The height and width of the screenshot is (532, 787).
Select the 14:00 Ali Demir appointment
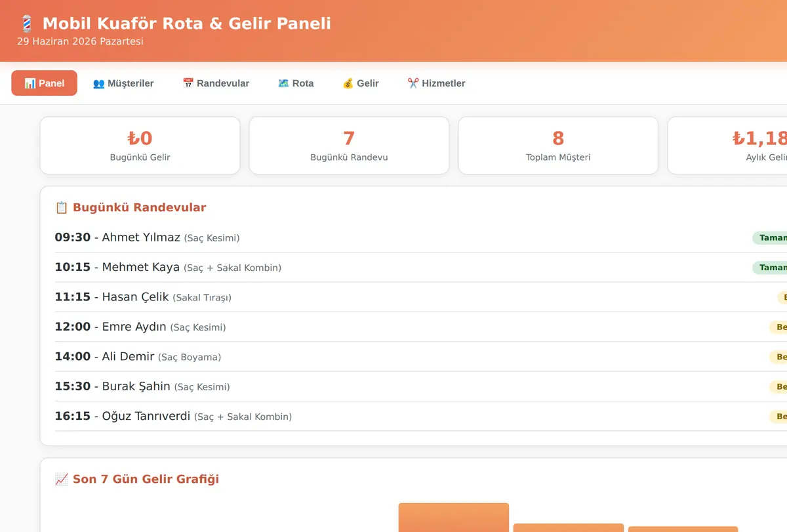421,357
